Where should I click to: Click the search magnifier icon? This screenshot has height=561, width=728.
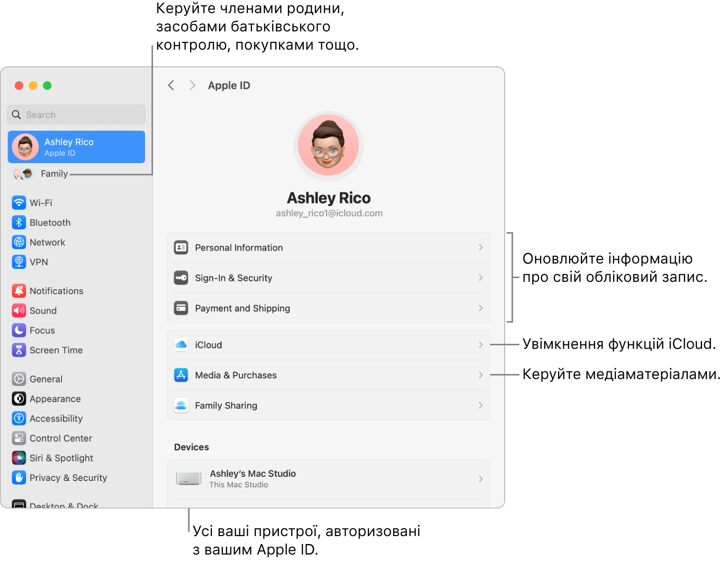point(16,114)
